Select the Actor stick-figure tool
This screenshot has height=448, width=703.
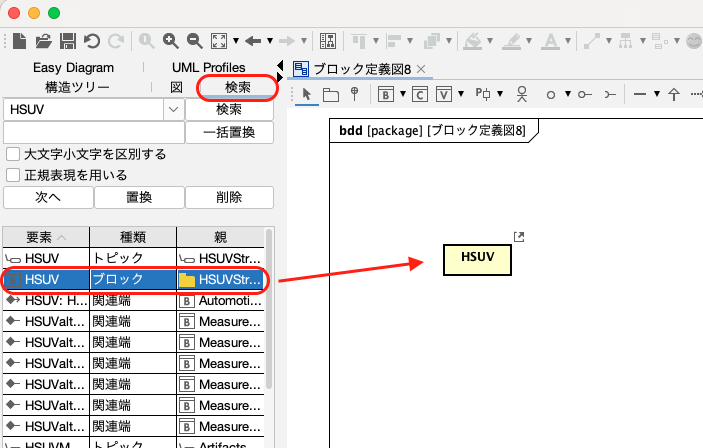coord(521,95)
